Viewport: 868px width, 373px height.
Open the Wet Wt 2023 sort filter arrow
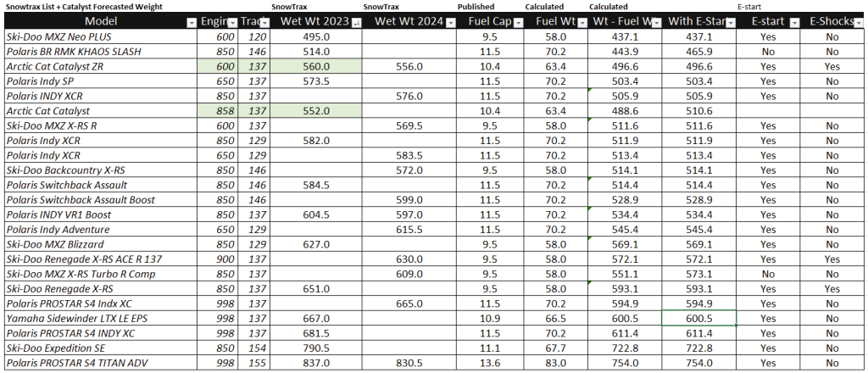coord(354,22)
